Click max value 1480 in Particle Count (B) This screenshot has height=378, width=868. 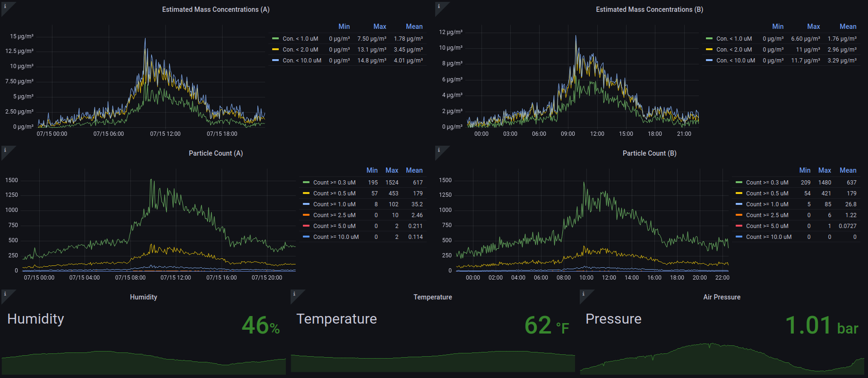(825, 183)
